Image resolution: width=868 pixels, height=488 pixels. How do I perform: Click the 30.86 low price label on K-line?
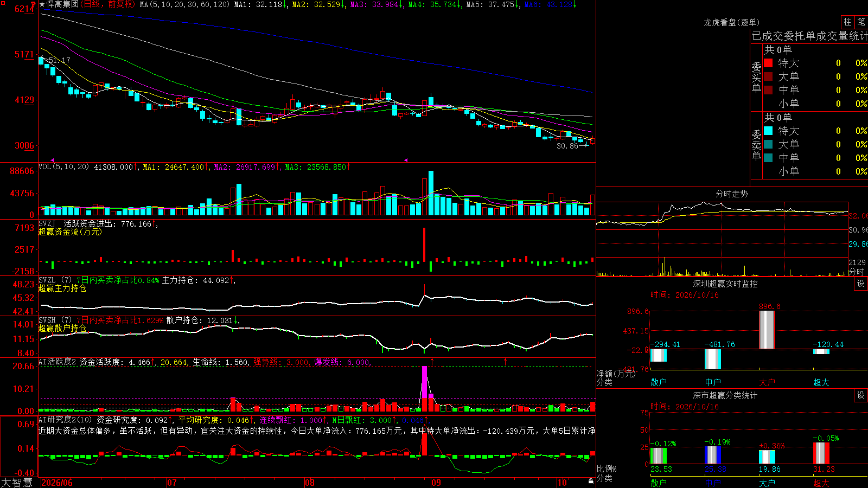point(567,146)
